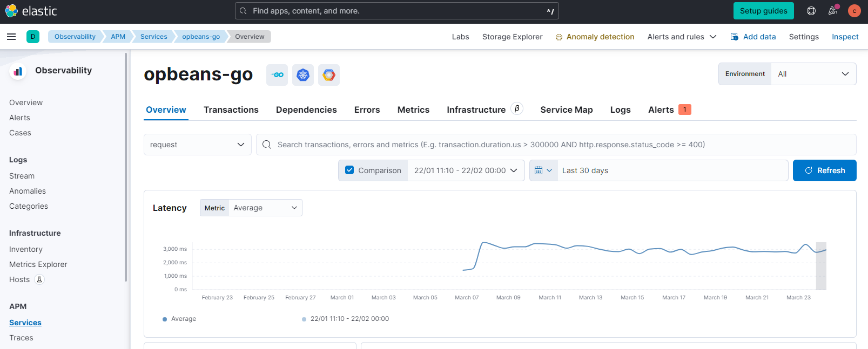Click the APM breadcrumb
Screen dimensions: 868x349
[x=118, y=37]
